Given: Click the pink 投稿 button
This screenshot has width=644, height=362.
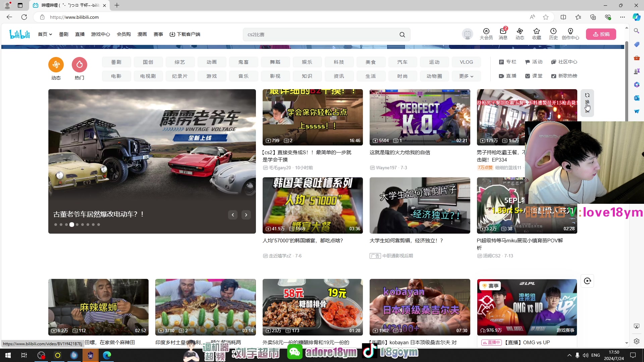Looking at the screenshot, I should 601,34.
